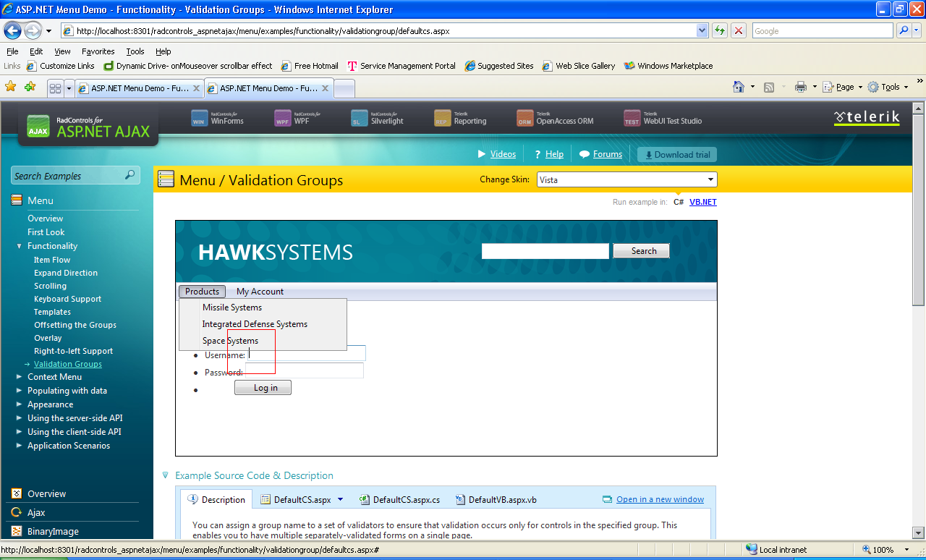
Task: Open the search provider dropdown arrow
Action: tap(917, 31)
